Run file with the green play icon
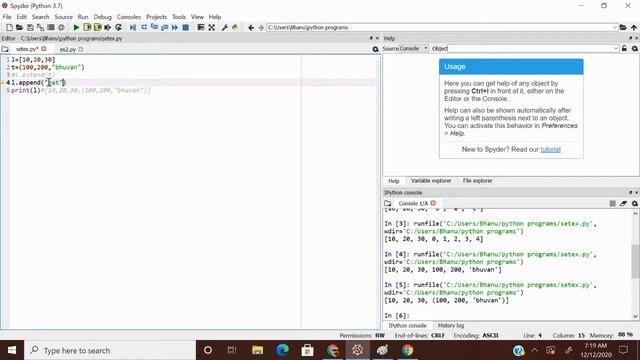This screenshot has width=640, height=360. [76, 27]
